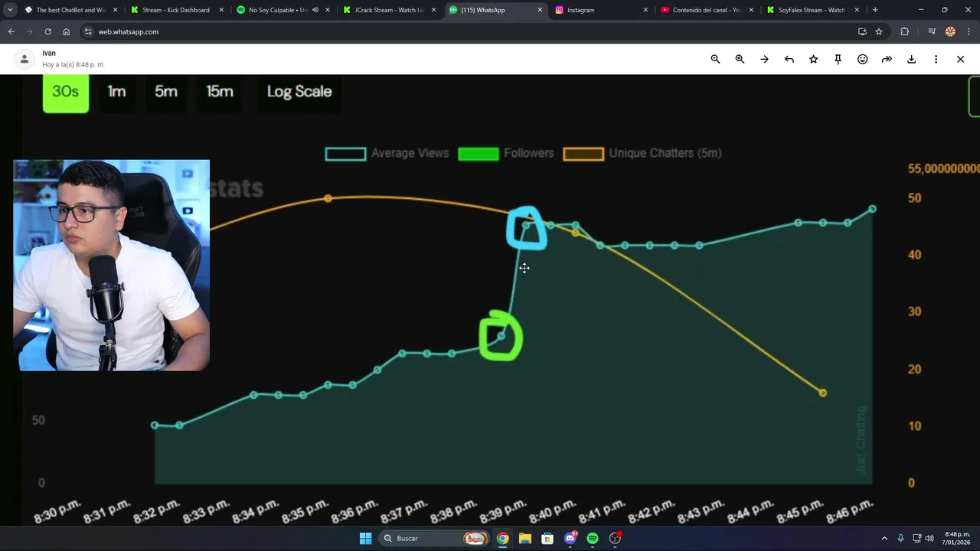Expand the system tray hidden icons
This screenshot has height=551, width=980.
[884, 538]
